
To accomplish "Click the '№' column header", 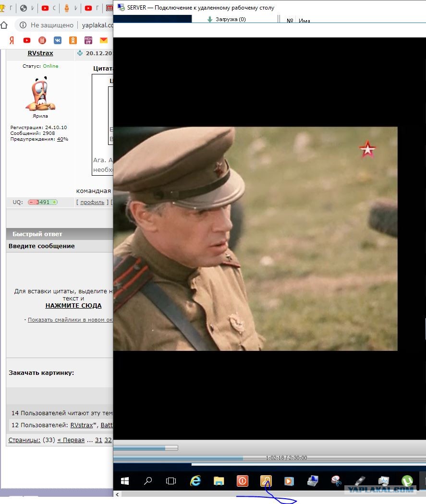I will click(290, 20).
